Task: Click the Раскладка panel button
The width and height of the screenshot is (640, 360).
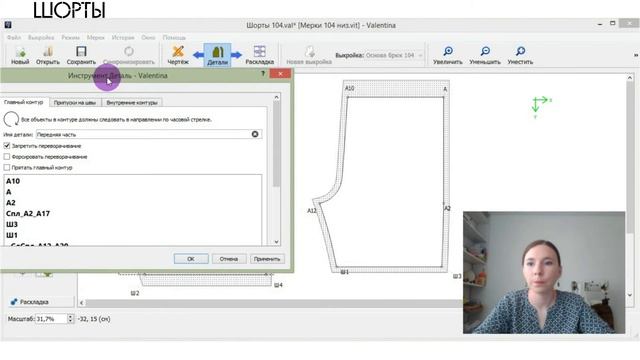Action: [x=40, y=302]
